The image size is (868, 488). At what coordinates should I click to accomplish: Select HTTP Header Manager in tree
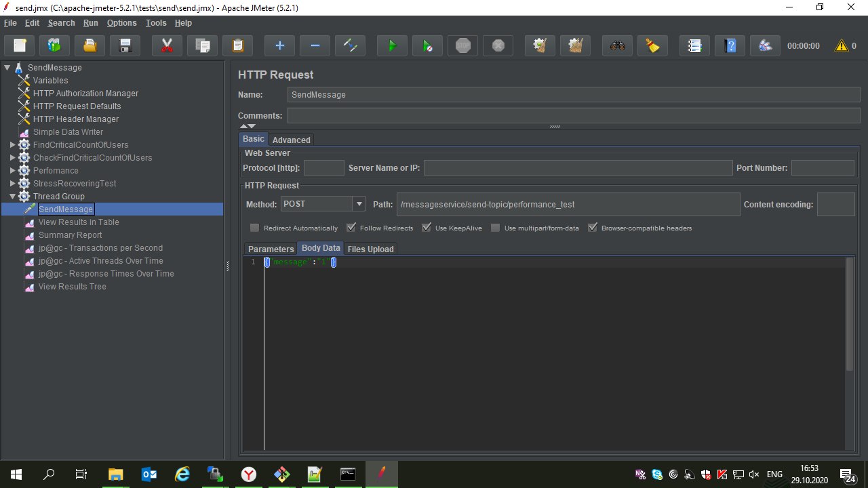click(x=76, y=119)
